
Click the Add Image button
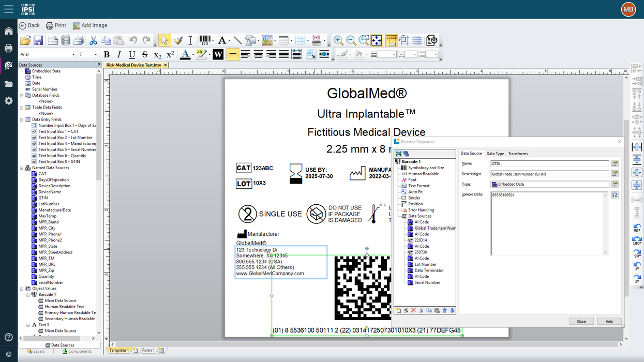point(90,25)
